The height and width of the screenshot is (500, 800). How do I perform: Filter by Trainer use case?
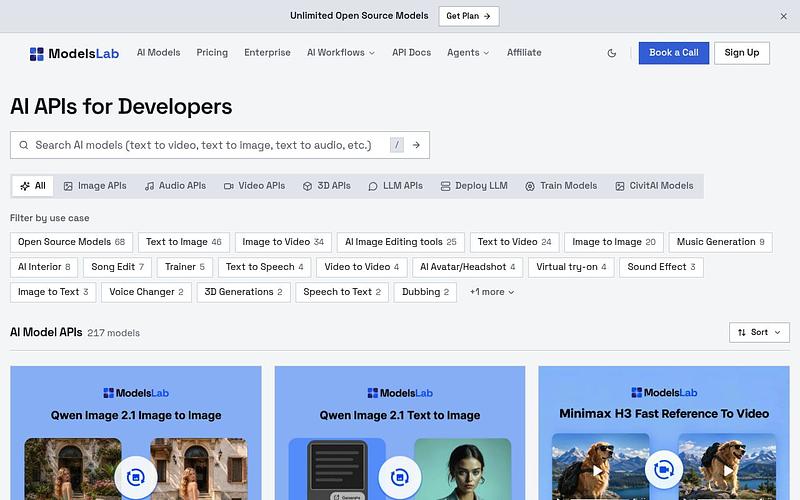coord(185,267)
